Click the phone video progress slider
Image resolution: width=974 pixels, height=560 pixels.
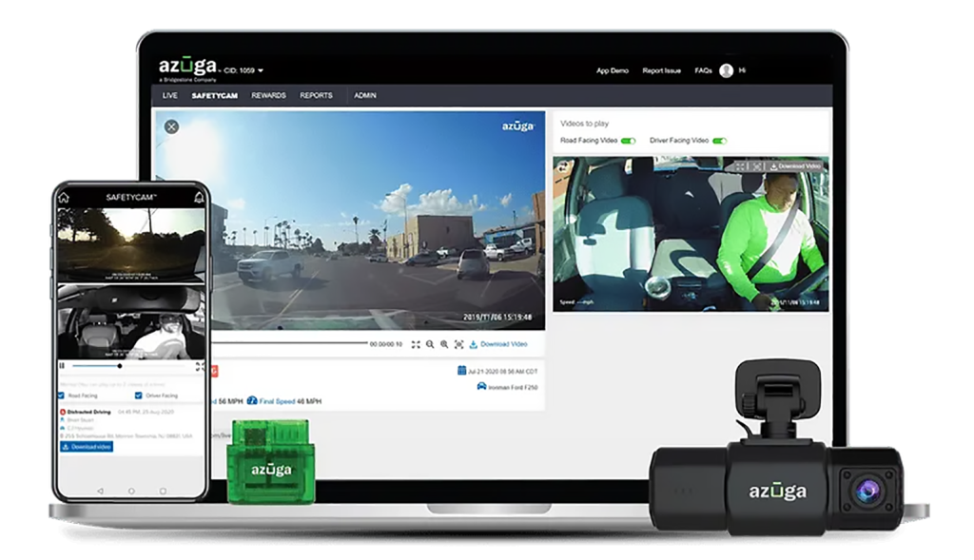click(x=129, y=366)
